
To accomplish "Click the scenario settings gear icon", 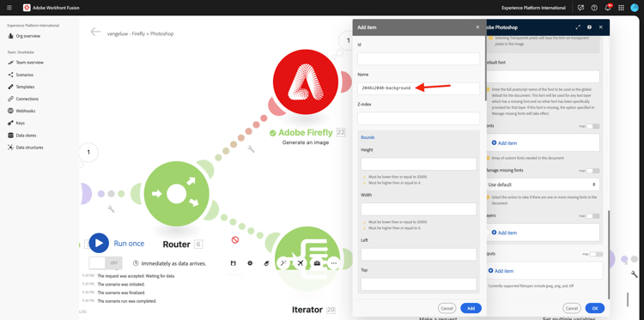I will [x=250, y=263].
